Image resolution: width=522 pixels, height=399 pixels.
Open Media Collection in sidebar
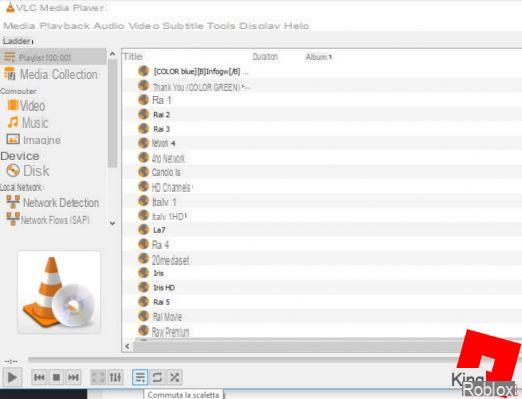51,74
